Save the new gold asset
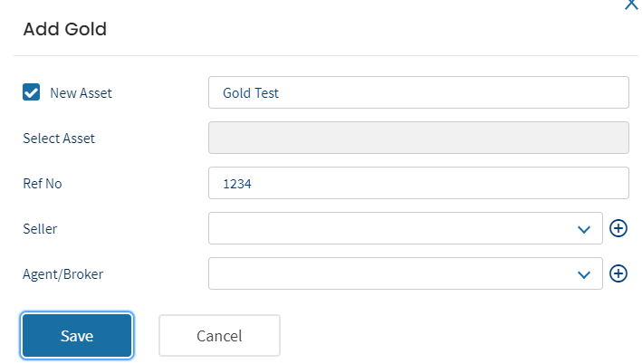This screenshot has height=364, width=642. (x=77, y=336)
